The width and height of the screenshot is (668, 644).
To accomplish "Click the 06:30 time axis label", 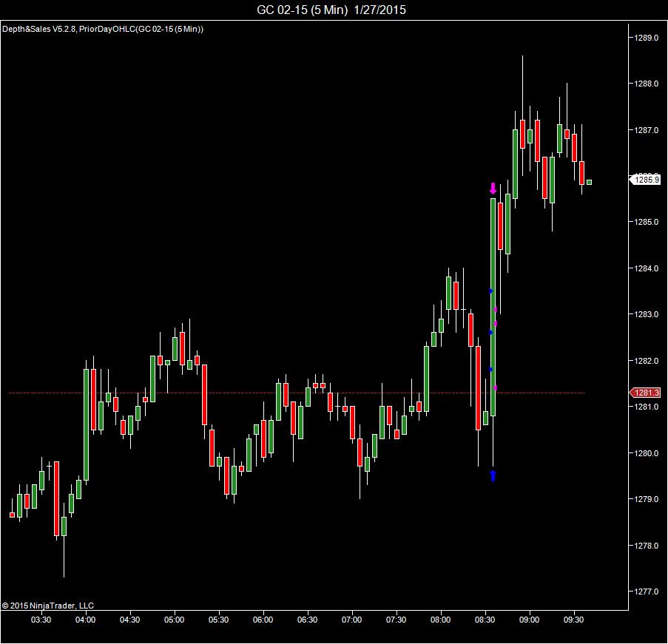I will tap(307, 620).
